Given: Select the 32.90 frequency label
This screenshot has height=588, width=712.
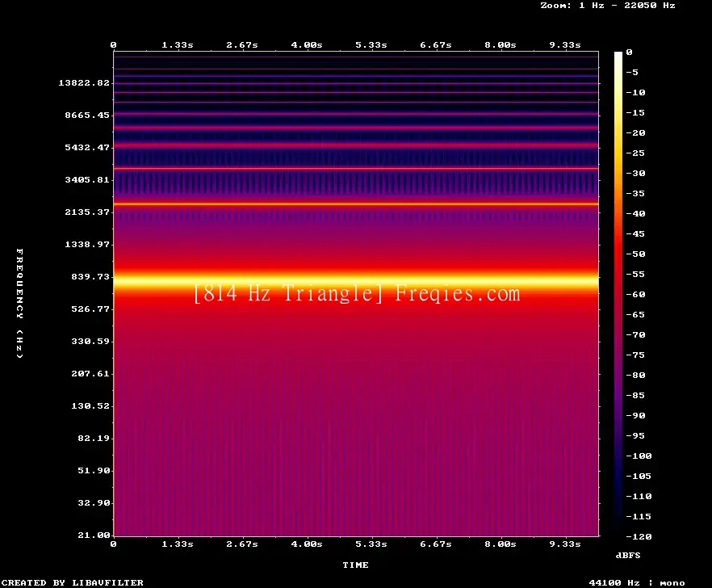Looking at the screenshot, I should click(94, 502).
